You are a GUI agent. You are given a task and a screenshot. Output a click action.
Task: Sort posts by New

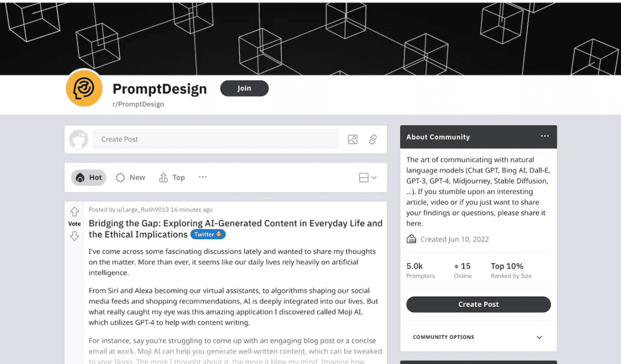pyautogui.click(x=130, y=177)
